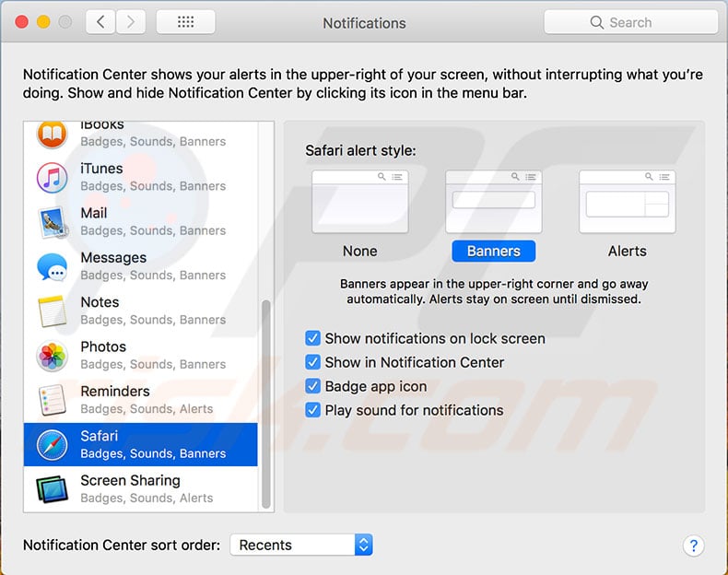Click the iBooks app icon
The height and width of the screenshot is (575, 728).
coord(52,135)
